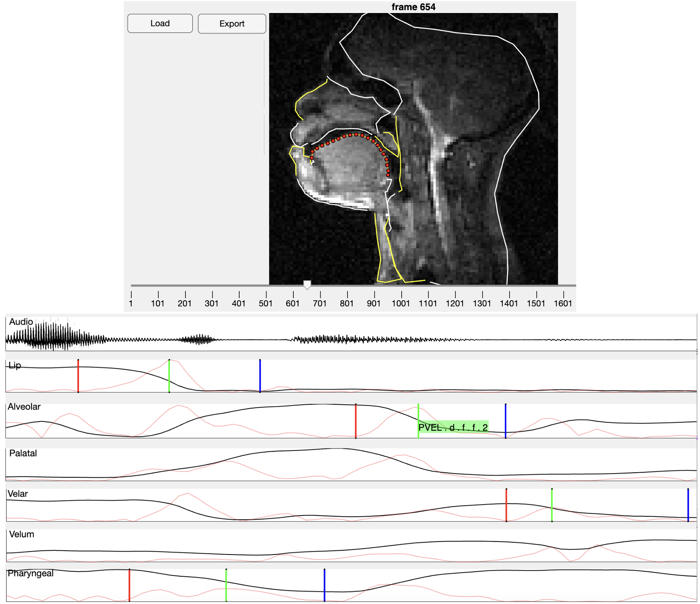The width and height of the screenshot is (700, 604).
Task: Click tick label 1101 on frame axis
Action: (x=428, y=303)
